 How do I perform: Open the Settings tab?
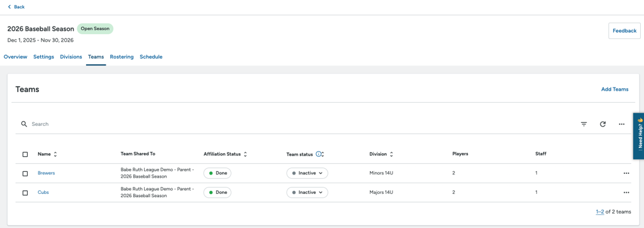coord(43,57)
